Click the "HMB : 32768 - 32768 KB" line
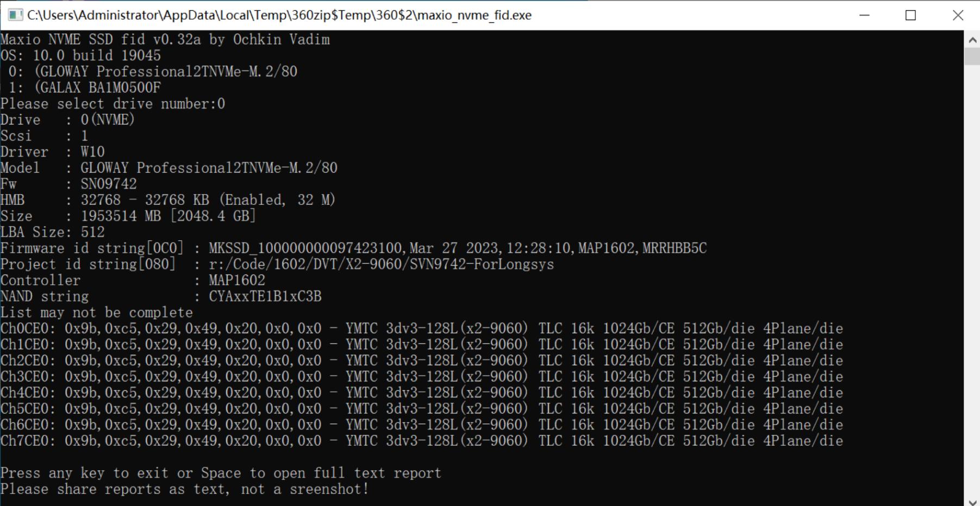 pos(168,200)
